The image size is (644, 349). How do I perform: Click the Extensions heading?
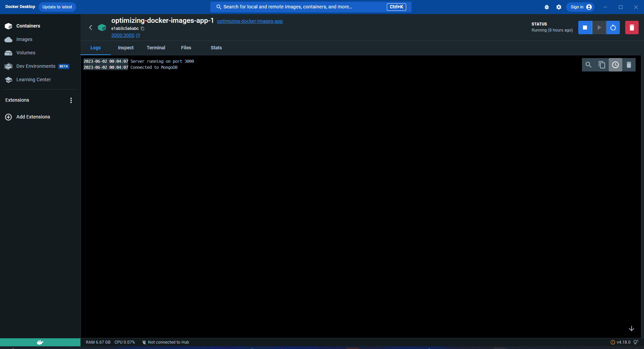point(17,100)
